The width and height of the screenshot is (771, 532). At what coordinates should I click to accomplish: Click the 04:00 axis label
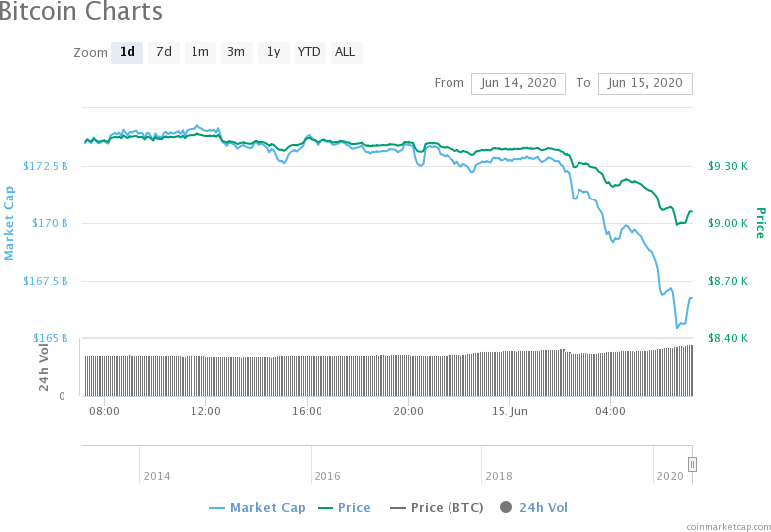pos(610,411)
